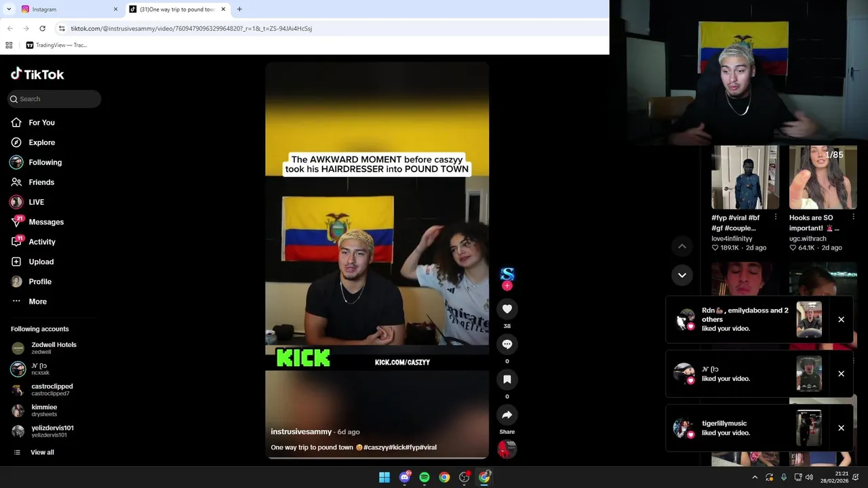Open the Windows Start menu
The height and width of the screenshot is (488, 868).
pyautogui.click(x=384, y=477)
